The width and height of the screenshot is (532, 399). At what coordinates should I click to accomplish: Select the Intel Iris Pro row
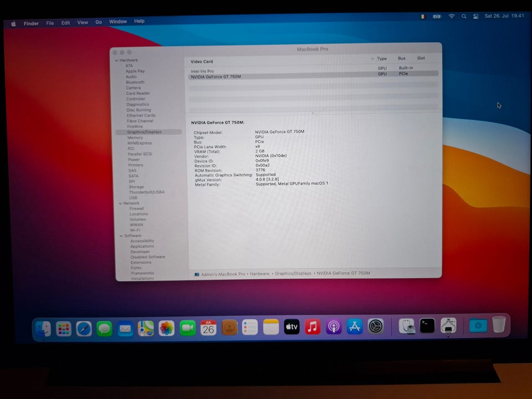click(x=313, y=70)
